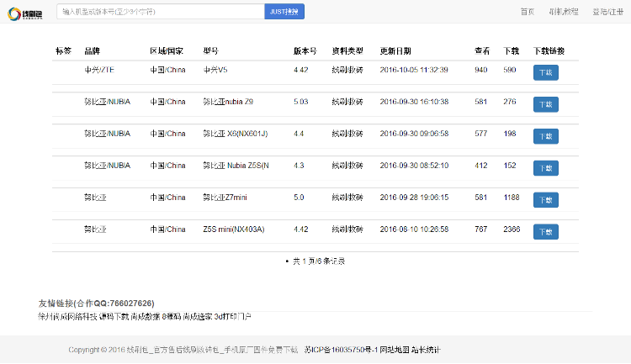Click the date 2016-09-30 08:52:10
Image resolution: width=631 pixels, height=364 pixels.
click(414, 166)
